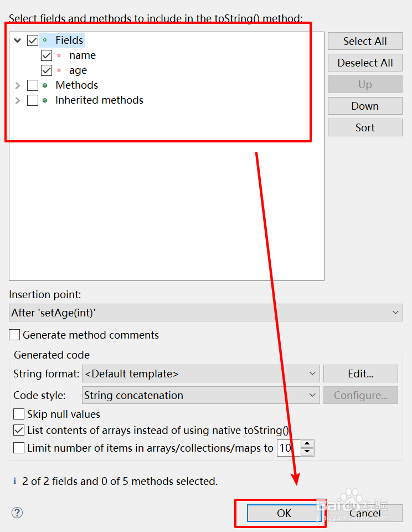Click the up spinner arrow to increase the limit
412x532 pixels.
pos(307,444)
